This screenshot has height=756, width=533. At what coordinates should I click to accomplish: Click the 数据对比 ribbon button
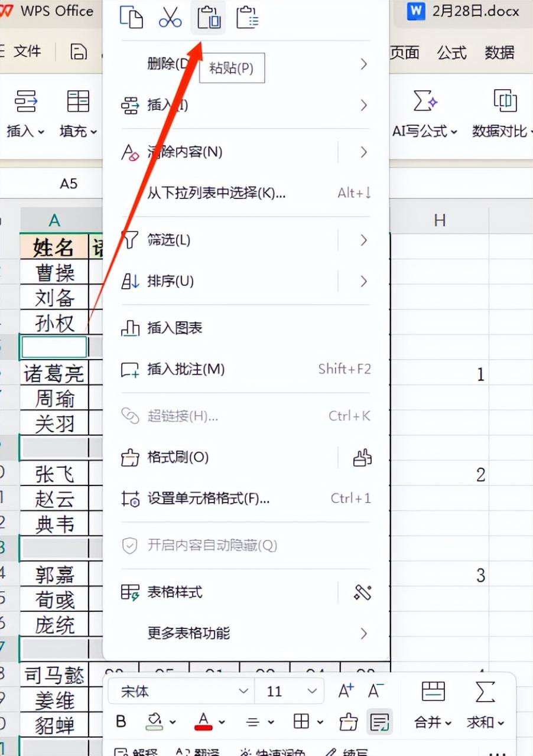tap(502, 114)
